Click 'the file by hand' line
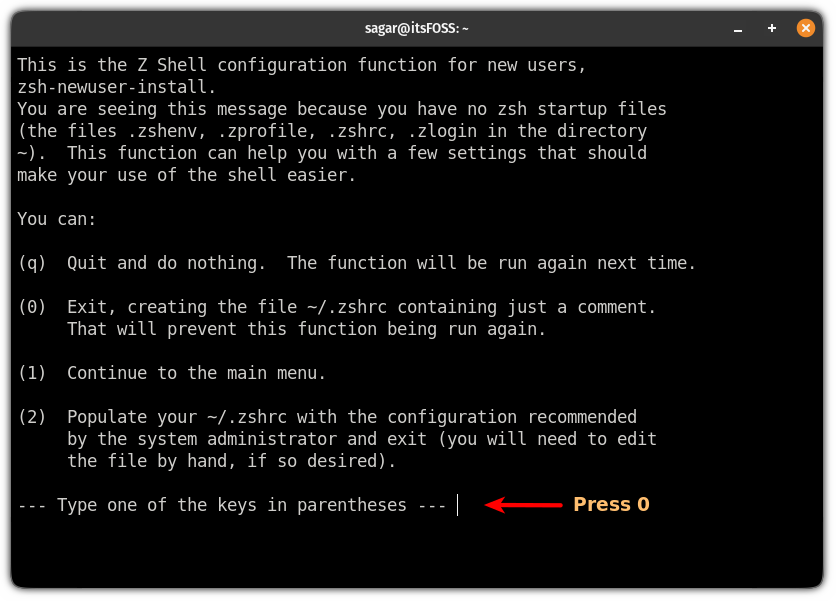This screenshot has height=601, width=836. click(x=231, y=461)
